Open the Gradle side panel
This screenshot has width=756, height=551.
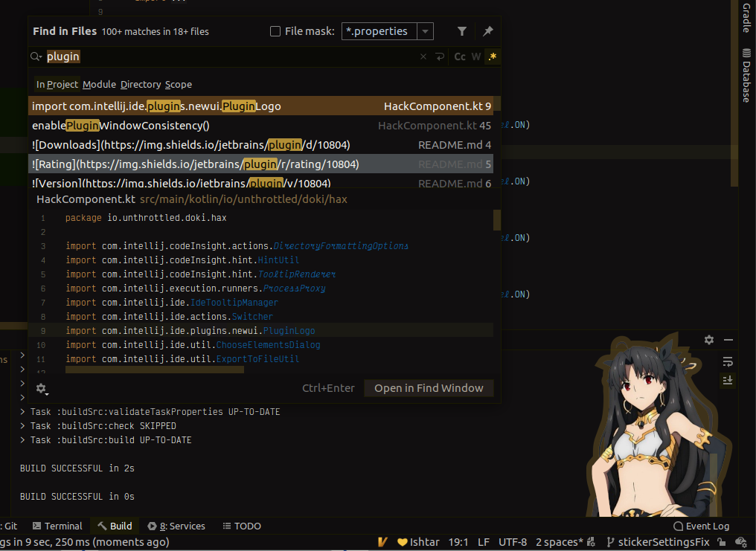[x=746, y=19]
